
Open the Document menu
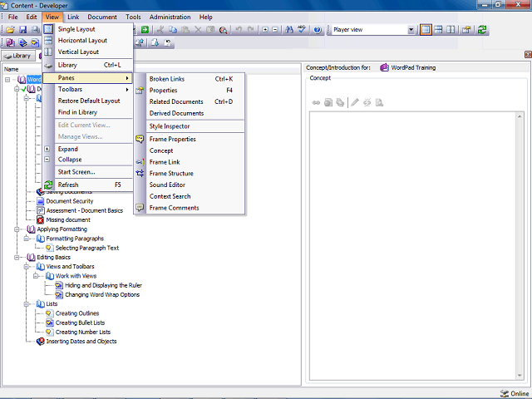[102, 17]
